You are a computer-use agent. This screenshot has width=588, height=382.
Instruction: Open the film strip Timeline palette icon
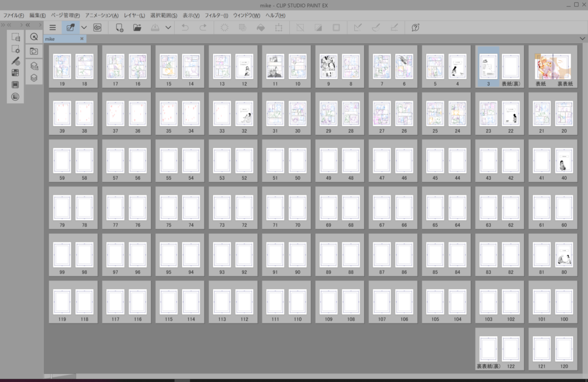[16, 84]
